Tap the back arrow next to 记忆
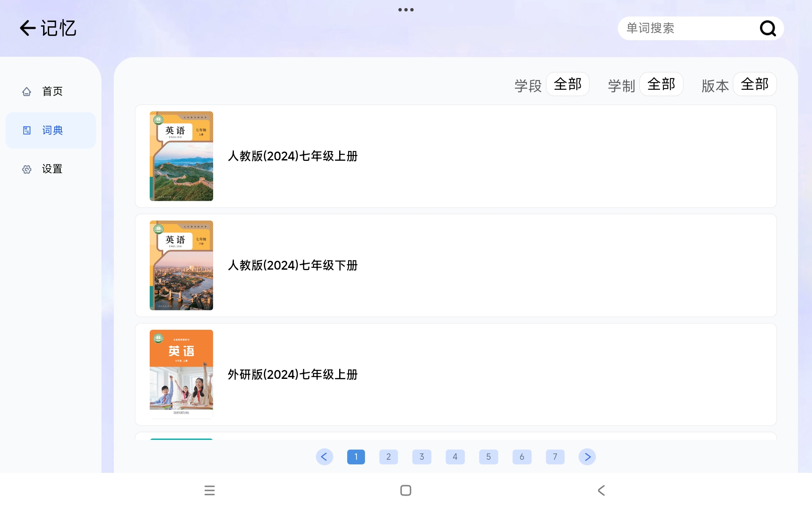This screenshot has height=508, width=812. (27, 28)
